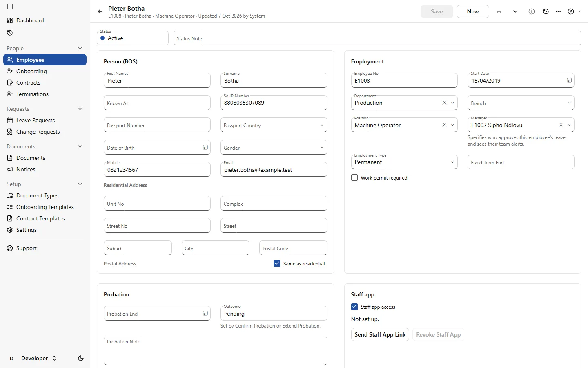Toggle dark mode moon icon
The image size is (588, 368).
[x=81, y=358]
